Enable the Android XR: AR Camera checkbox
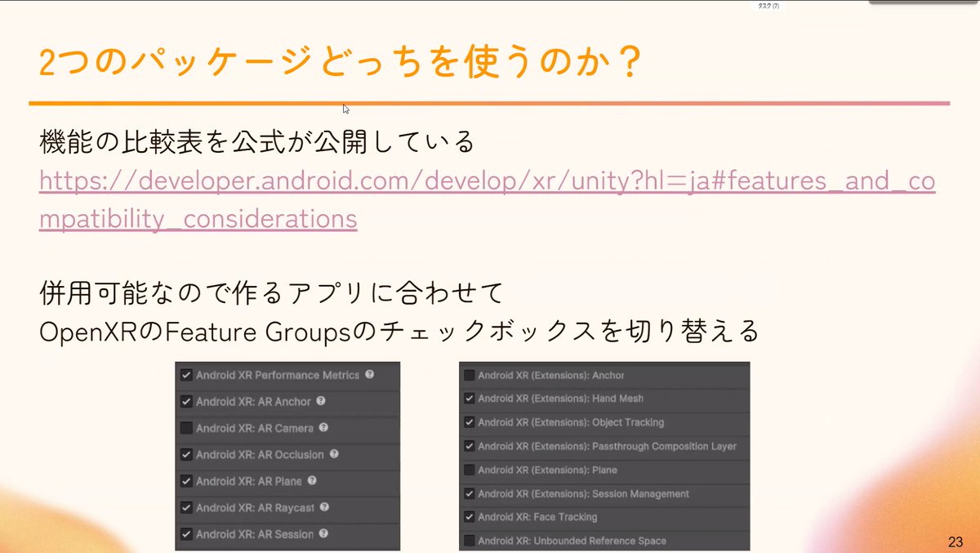 coord(185,427)
